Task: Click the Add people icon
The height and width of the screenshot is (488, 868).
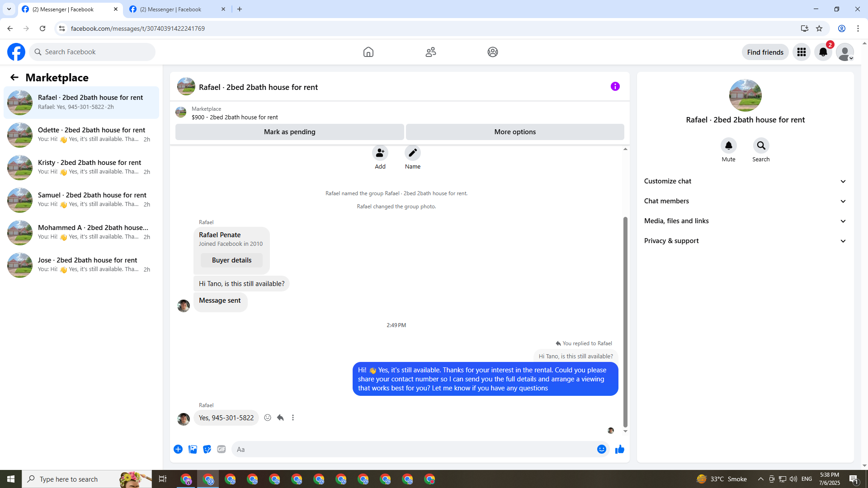Action: click(x=380, y=153)
